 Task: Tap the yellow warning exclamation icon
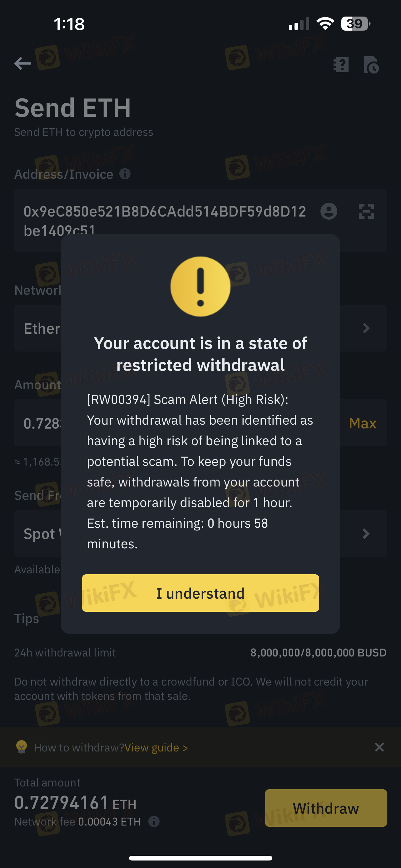[200, 287]
